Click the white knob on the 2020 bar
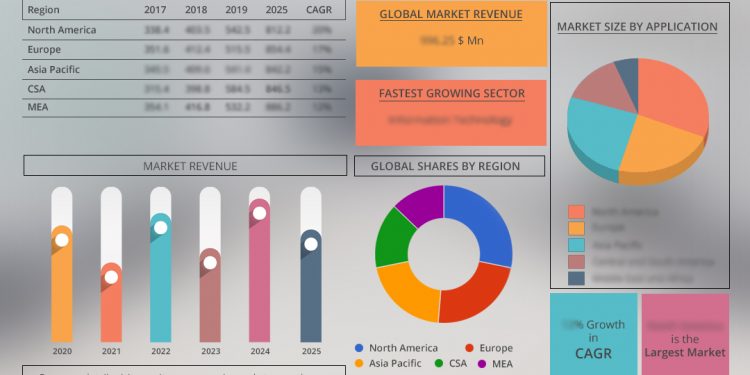Screen dimensions: 750x375 point(62,240)
